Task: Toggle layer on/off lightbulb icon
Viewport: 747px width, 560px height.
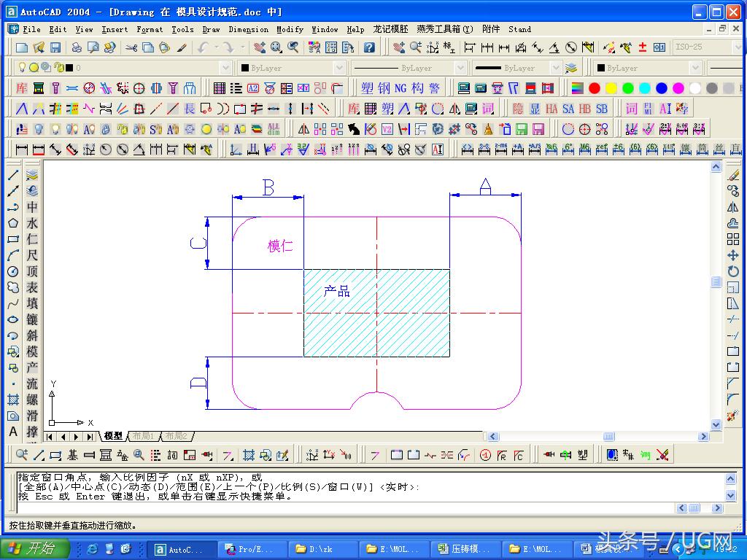Action: point(22,68)
